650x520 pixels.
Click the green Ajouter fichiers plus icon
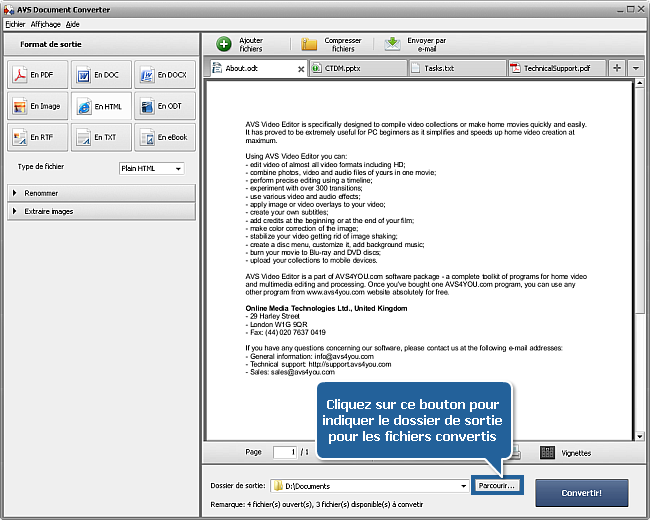click(224, 44)
